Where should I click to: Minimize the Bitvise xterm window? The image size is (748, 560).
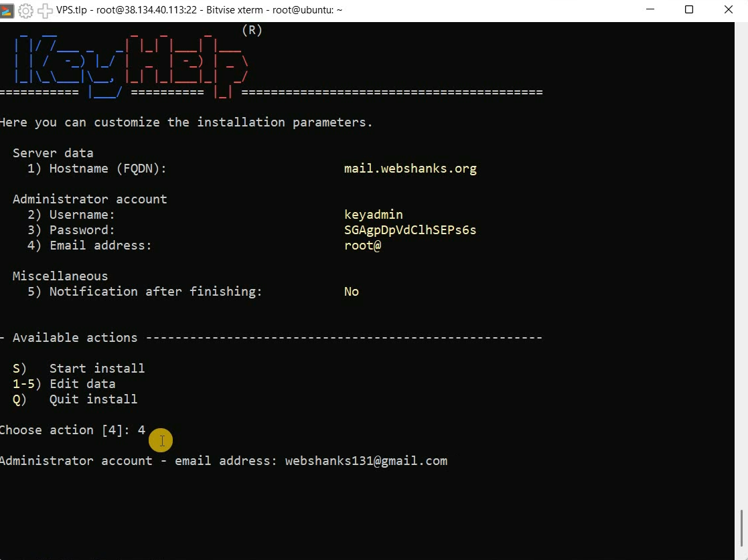click(x=650, y=9)
